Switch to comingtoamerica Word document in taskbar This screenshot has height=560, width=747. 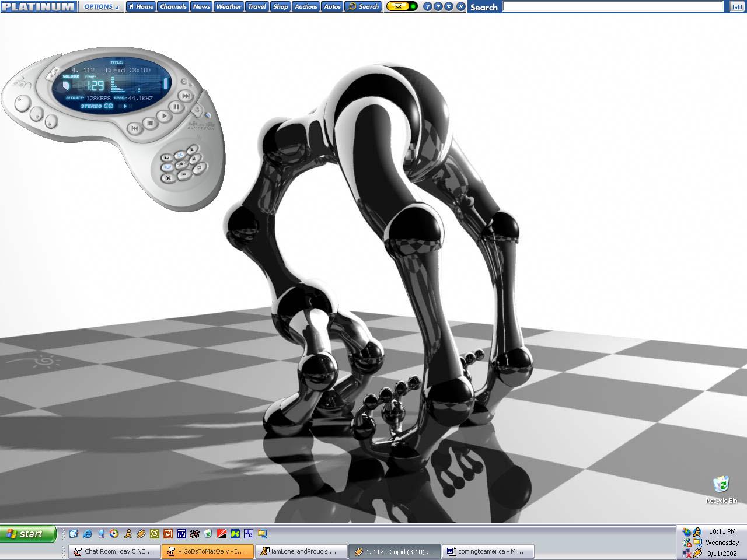pyautogui.click(x=488, y=551)
